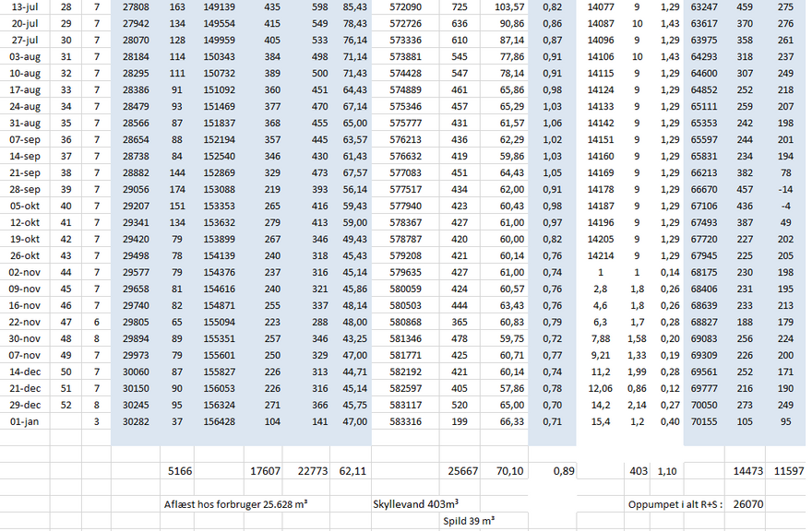Click cell showing 150732
The width and height of the screenshot is (812, 531).
tap(219, 74)
